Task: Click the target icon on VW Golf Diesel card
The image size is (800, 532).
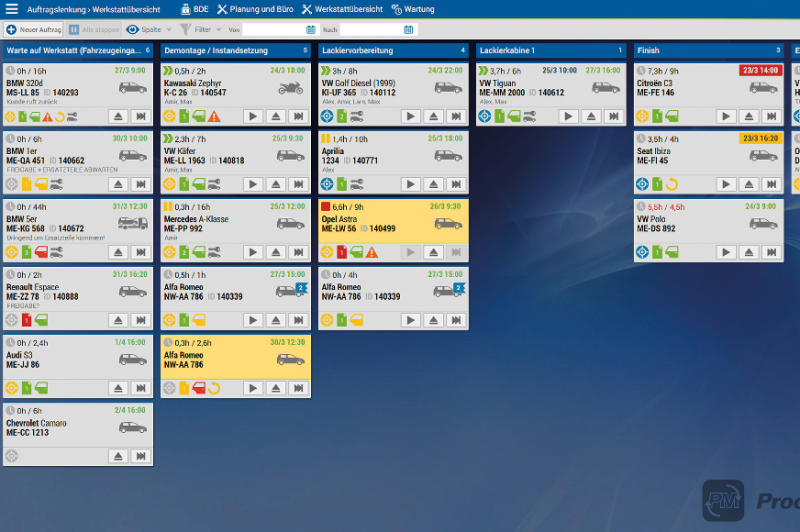Action: pyautogui.click(x=326, y=116)
